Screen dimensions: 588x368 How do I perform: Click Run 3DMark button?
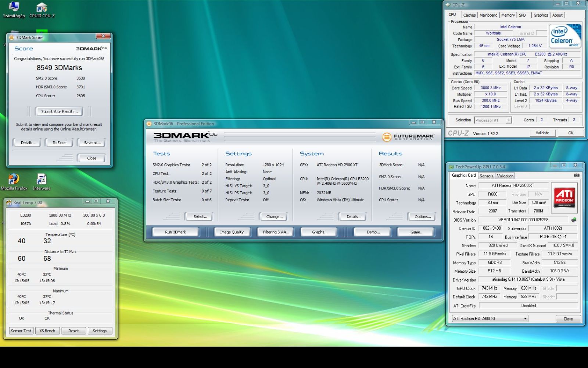pos(175,232)
